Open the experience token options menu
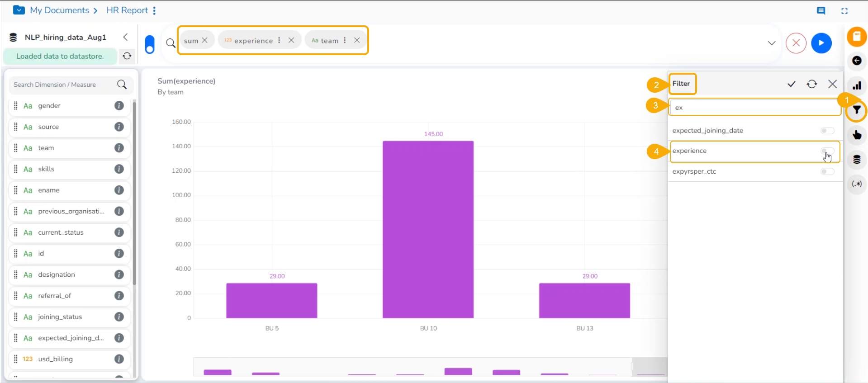 click(279, 40)
